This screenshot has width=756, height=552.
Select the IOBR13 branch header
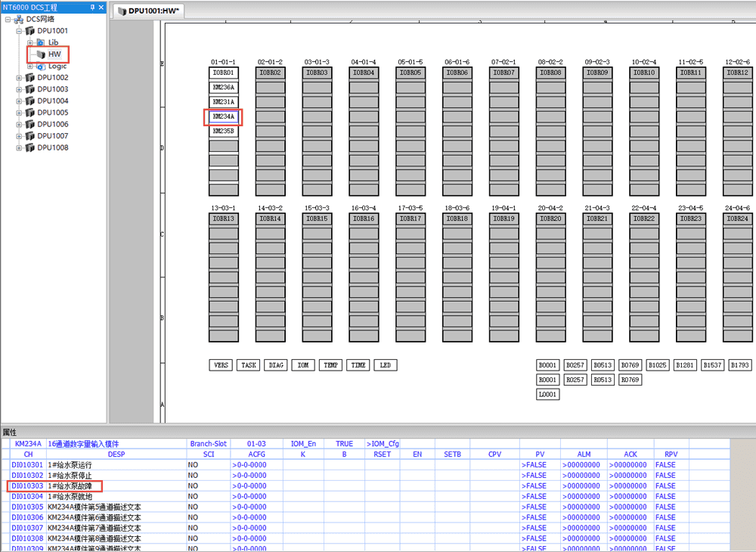(223, 219)
